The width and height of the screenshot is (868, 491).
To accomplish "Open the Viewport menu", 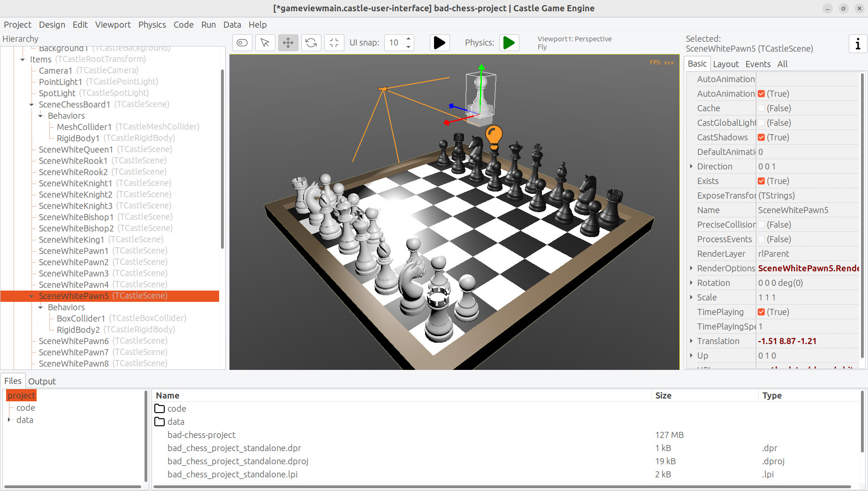I will click(113, 25).
